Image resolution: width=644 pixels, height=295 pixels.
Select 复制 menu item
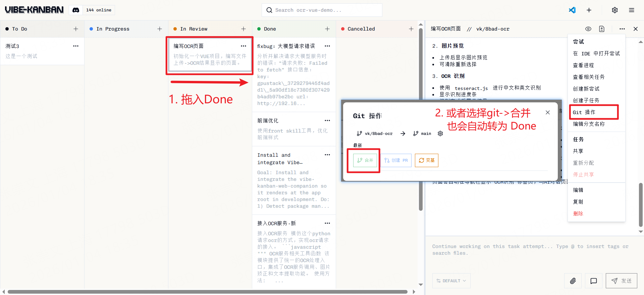coord(596,202)
